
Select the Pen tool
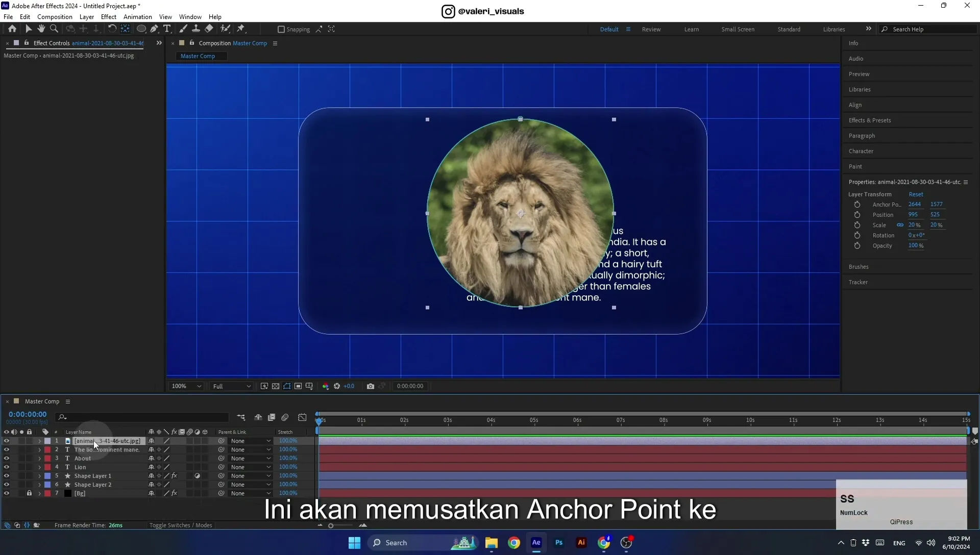[x=154, y=29]
